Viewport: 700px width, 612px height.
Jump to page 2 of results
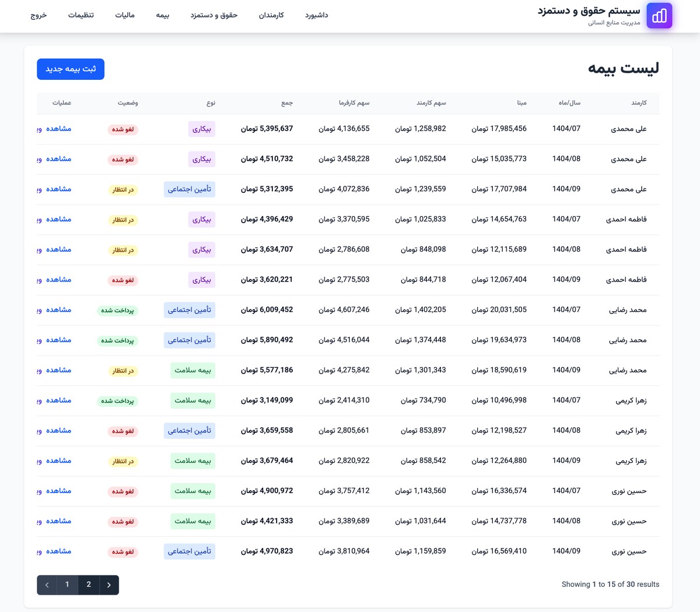[89, 585]
